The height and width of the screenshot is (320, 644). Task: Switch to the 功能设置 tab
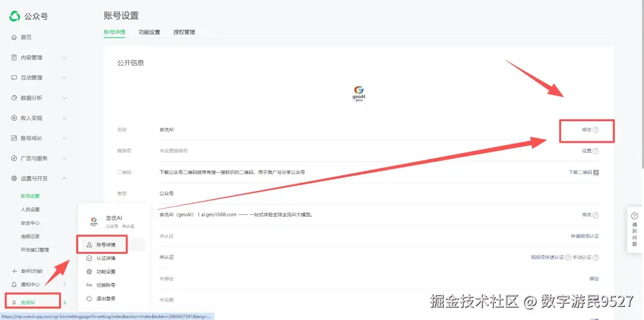click(150, 32)
